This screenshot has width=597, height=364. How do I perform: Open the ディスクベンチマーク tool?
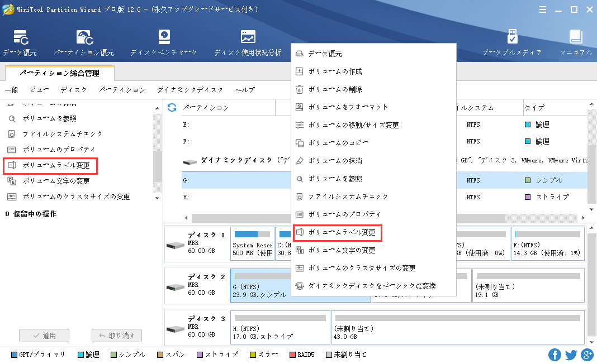163,43
